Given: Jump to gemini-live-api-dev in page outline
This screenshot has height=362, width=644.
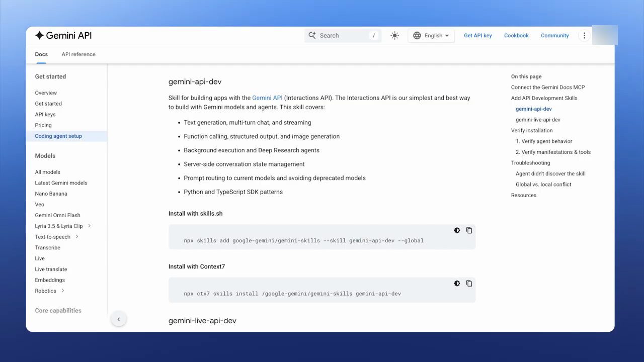Looking at the screenshot, I should 538,120.
